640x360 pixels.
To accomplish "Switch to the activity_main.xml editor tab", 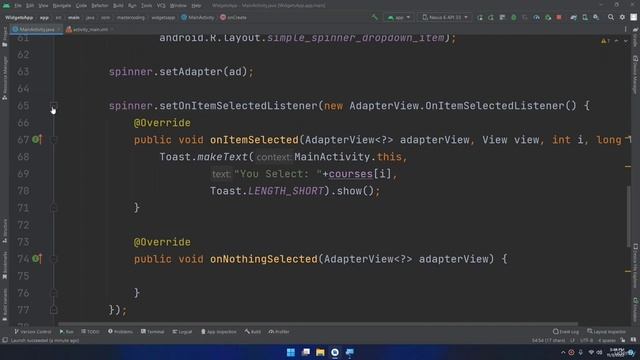I will tap(89, 29).
